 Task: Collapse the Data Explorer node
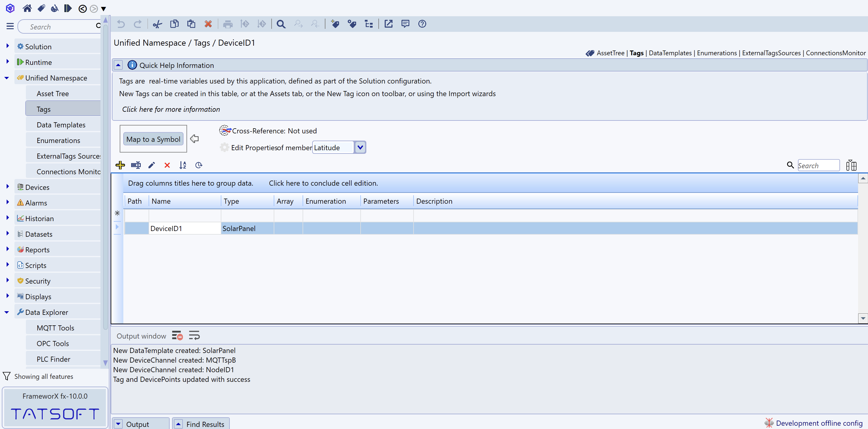(x=7, y=312)
